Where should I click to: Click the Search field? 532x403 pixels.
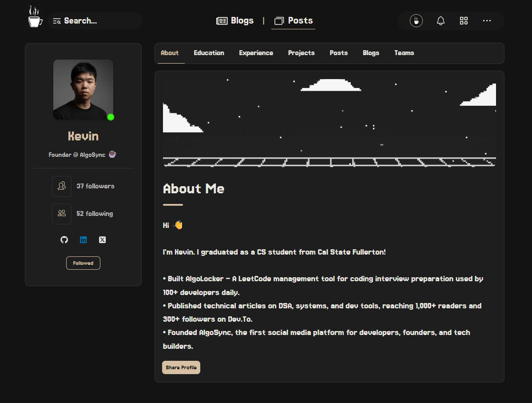tap(95, 20)
